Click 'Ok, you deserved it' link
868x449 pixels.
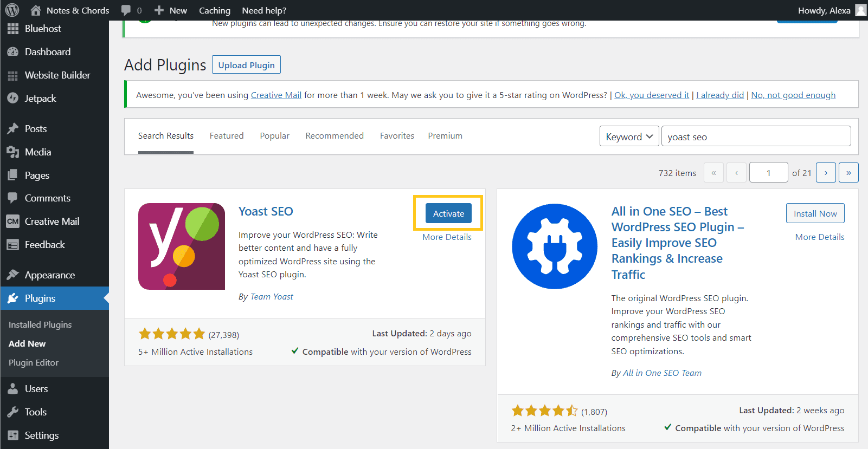coord(652,95)
